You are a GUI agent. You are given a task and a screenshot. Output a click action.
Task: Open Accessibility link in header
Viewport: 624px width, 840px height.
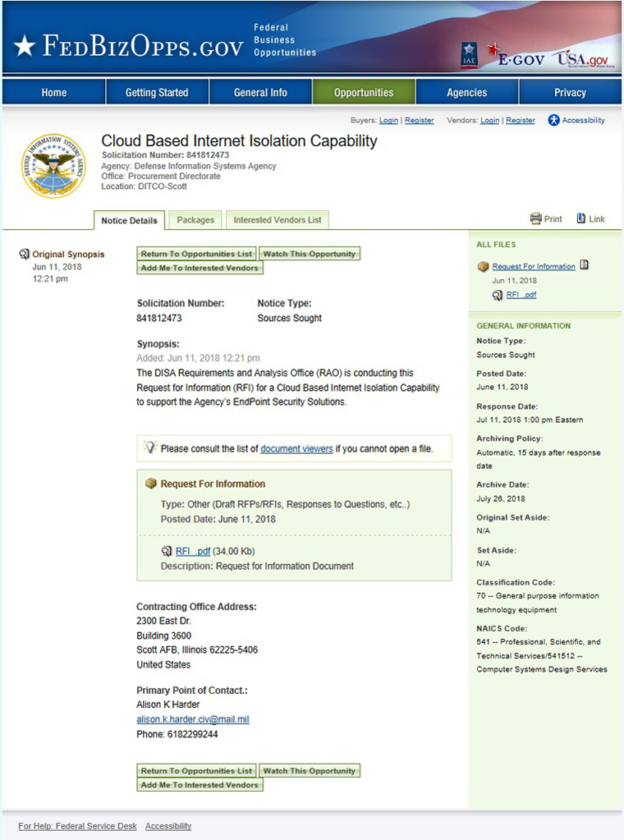[x=583, y=120]
